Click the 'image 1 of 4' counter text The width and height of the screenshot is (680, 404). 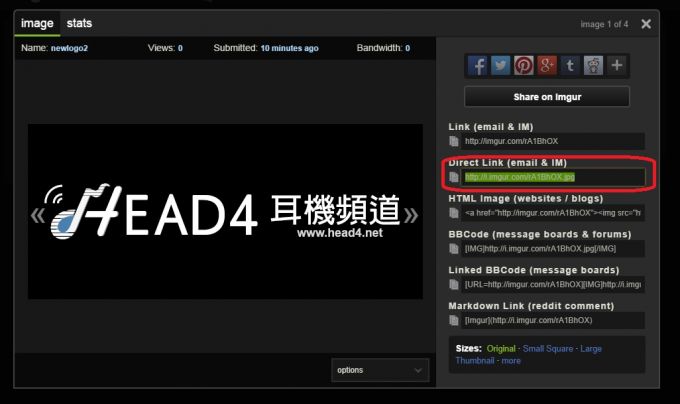[604, 24]
